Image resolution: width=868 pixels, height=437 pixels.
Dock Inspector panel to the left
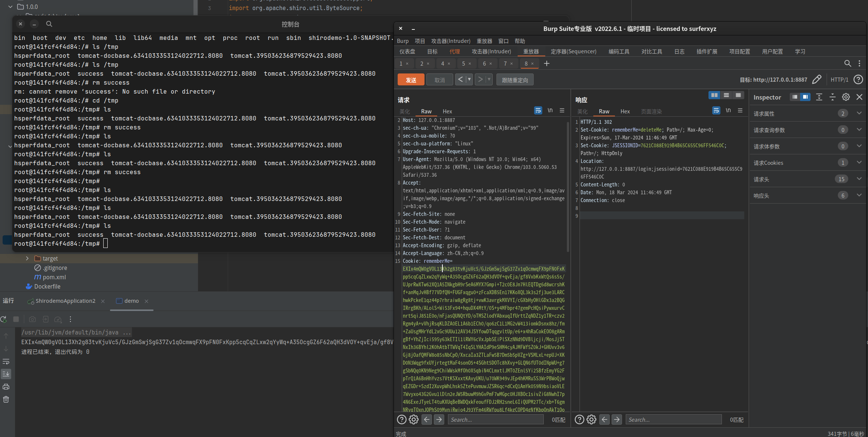pyautogui.click(x=795, y=97)
